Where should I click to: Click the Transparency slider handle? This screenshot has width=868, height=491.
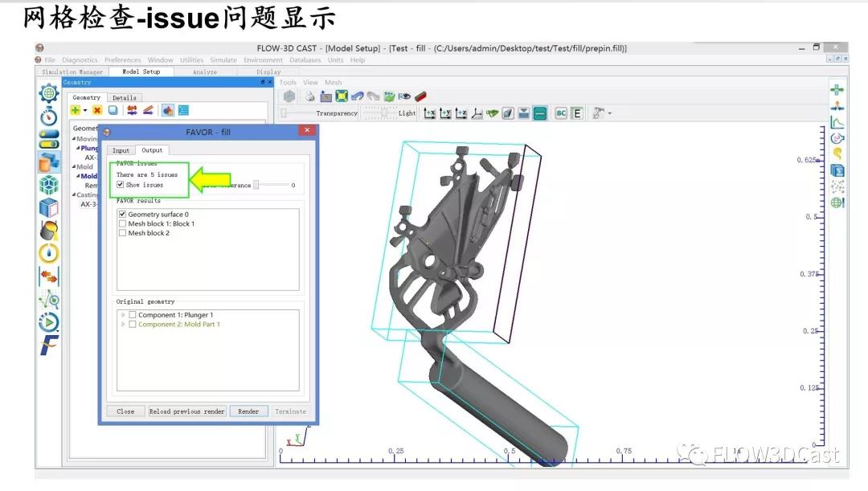click(283, 113)
